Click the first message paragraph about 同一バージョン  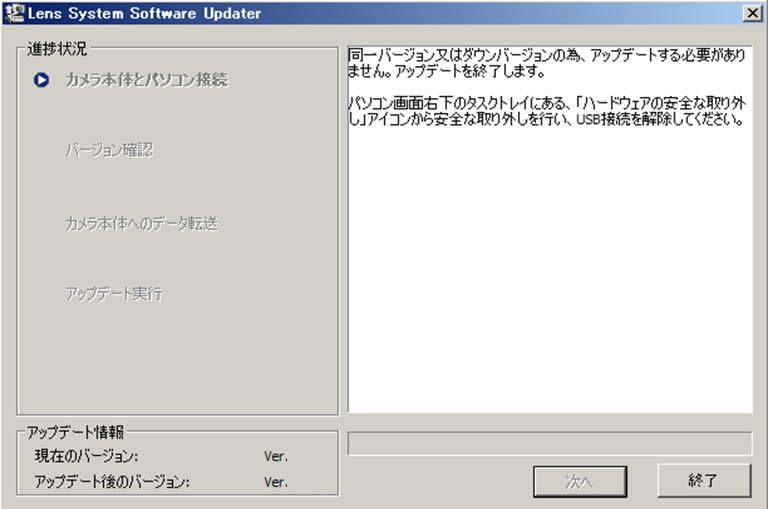pyautogui.click(x=545, y=64)
